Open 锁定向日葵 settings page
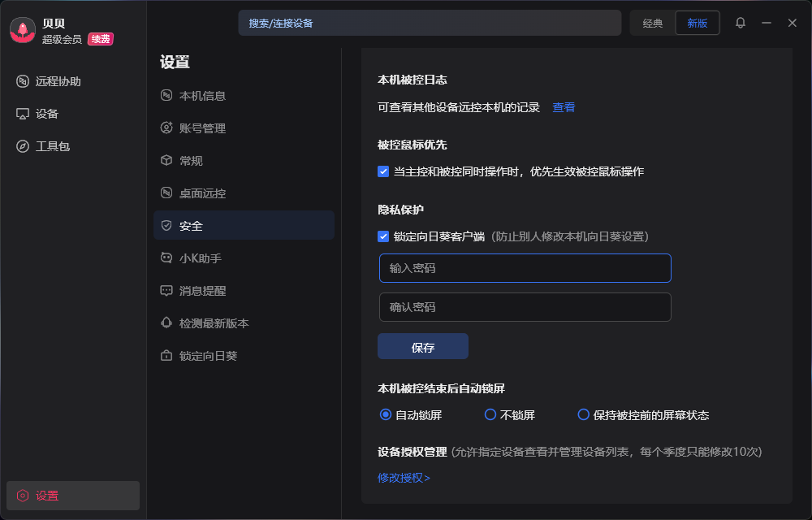This screenshot has height=520, width=812. click(x=208, y=356)
